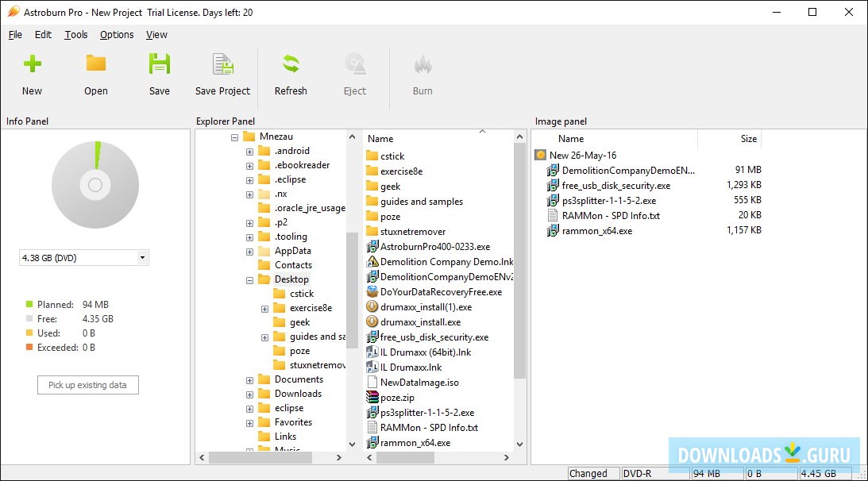Click the Pick up existing data button

[x=87, y=384]
